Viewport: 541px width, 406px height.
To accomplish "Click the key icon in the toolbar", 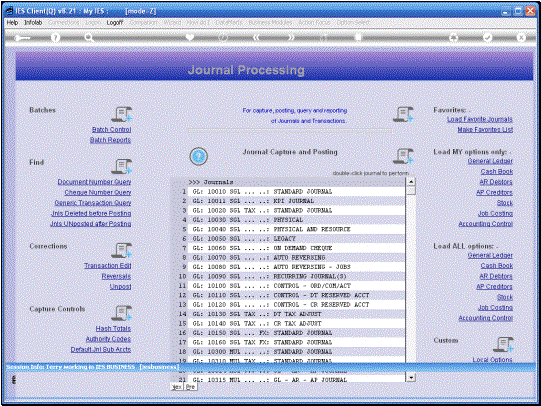I will 22,38.
